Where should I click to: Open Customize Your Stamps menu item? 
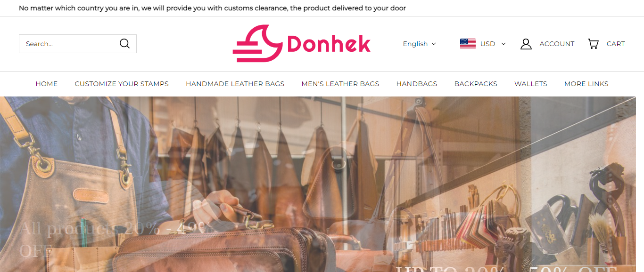pos(122,84)
